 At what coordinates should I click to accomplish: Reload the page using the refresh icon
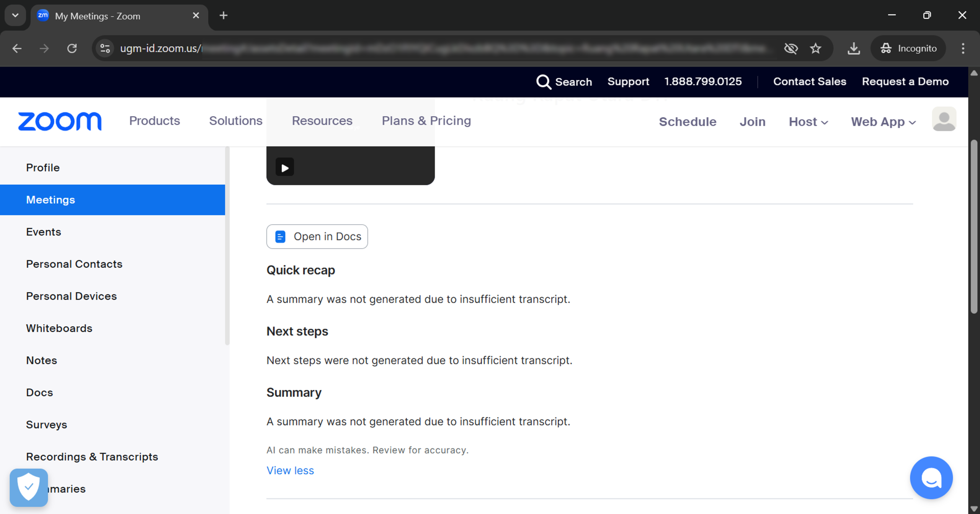(72, 48)
